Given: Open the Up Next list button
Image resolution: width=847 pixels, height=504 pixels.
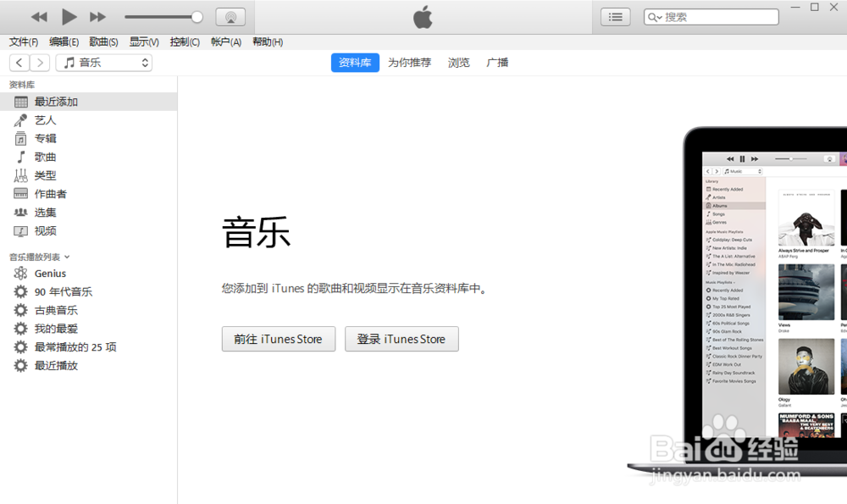Looking at the screenshot, I should click(615, 17).
